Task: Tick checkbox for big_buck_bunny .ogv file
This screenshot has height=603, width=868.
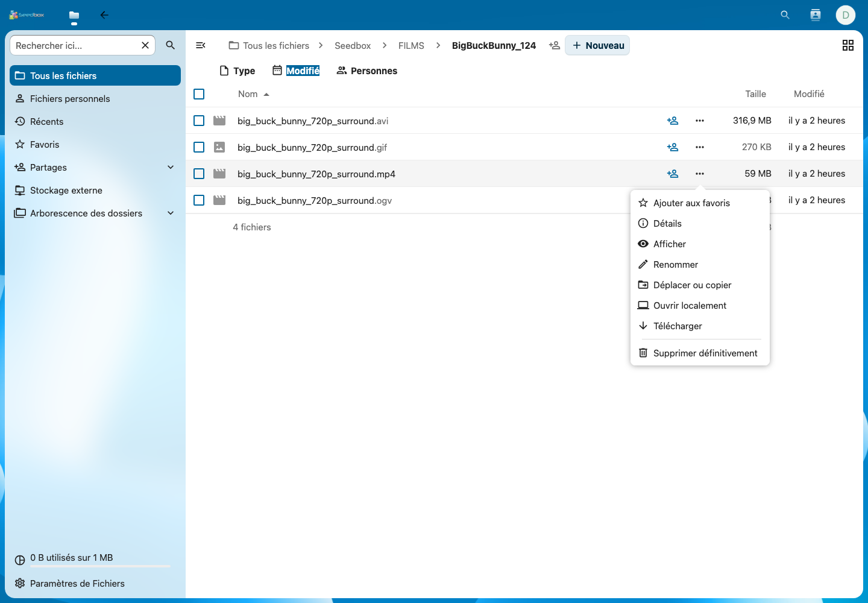Action: pyautogui.click(x=199, y=200)
